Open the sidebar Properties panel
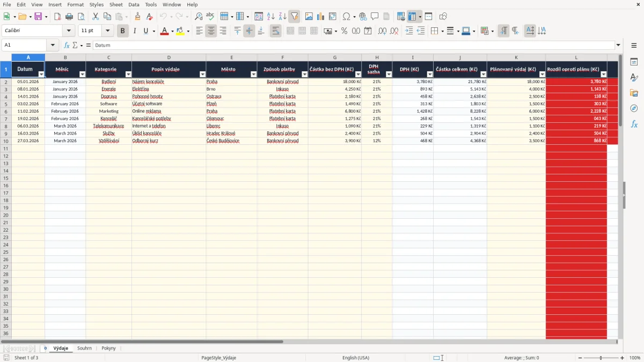Image resolution: width=644 pixels, height=362 pixels. pyautogui.click(x=634, y=62)
